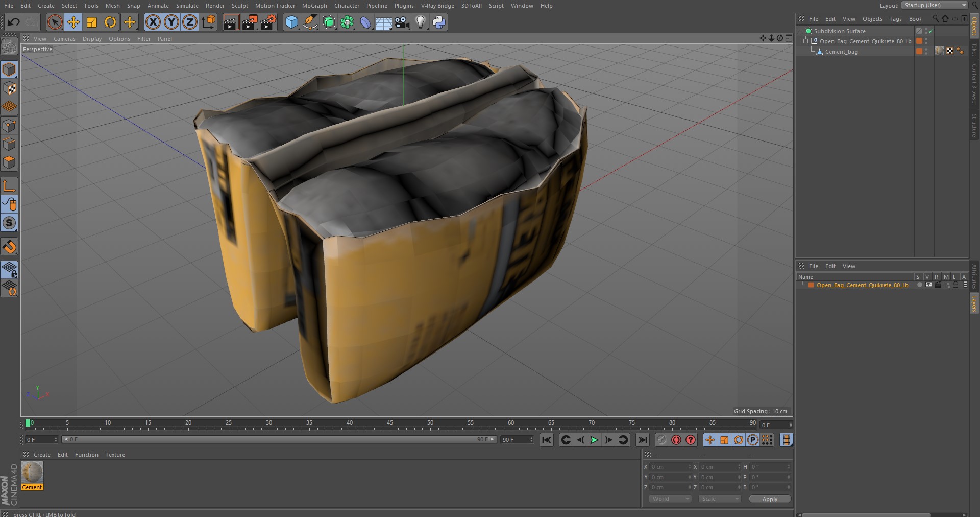Add a Floor environment object
This screenshot has width=980, height=517.
[x=384, y=22]
